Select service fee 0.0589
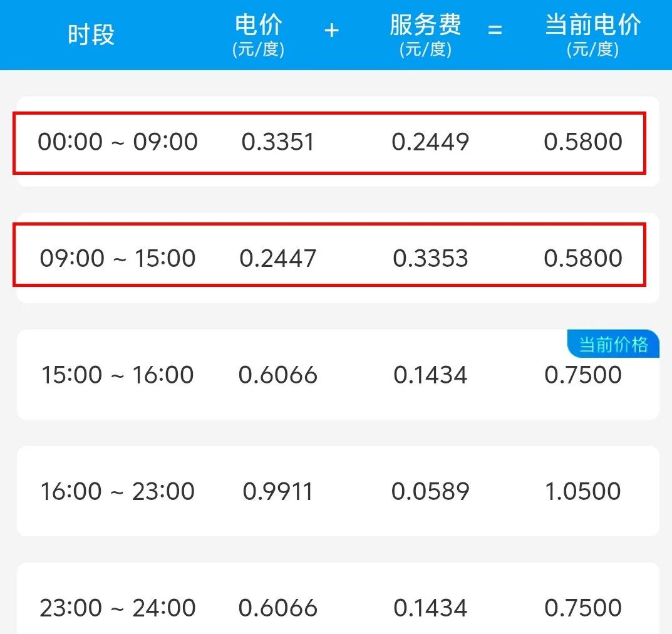The width and height of the screenshot is (672, 634). coord(430,491)
